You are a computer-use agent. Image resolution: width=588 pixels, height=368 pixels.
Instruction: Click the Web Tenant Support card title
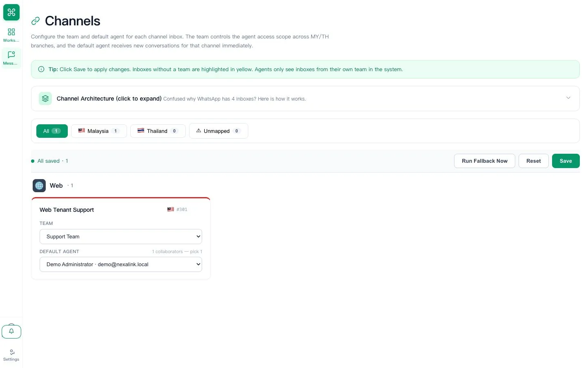[67, 210]
